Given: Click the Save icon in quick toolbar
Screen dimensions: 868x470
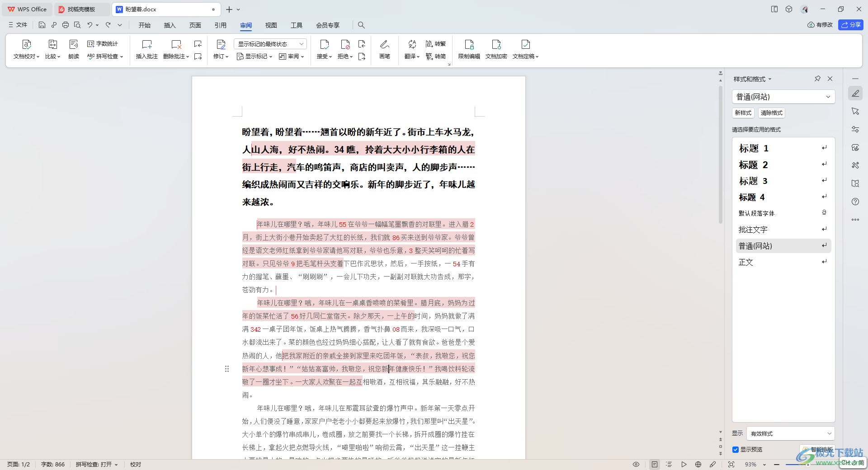Looking at the screenshot, I should coord(42,25).
